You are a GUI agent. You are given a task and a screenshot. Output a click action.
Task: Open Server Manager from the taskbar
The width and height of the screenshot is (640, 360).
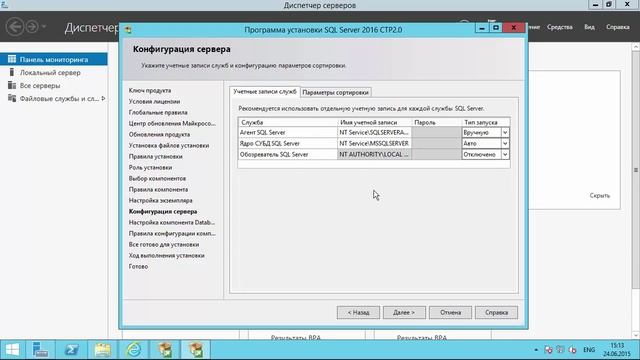tap(40, 350)
